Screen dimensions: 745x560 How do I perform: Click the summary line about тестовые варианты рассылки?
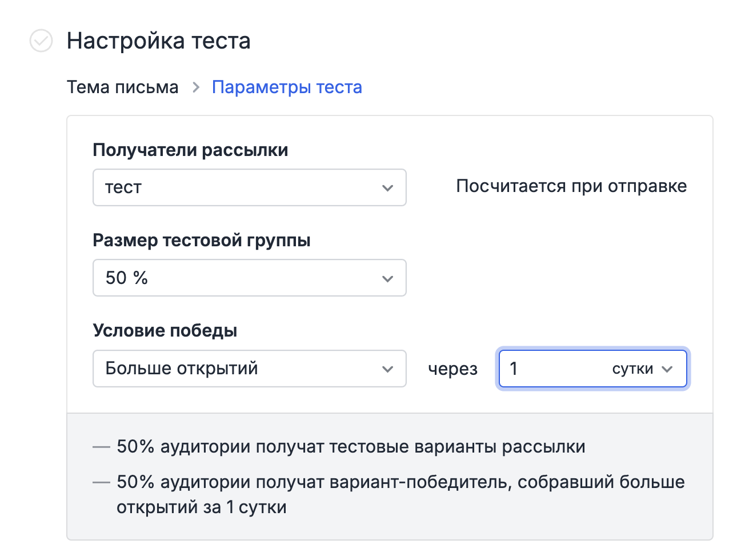[x=351, y=447]
